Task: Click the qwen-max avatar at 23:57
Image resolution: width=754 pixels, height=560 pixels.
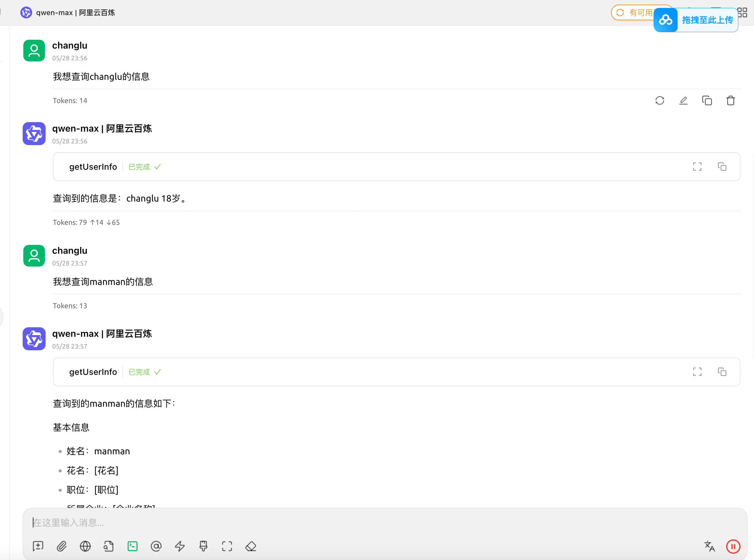Action: tap(34, 339)
